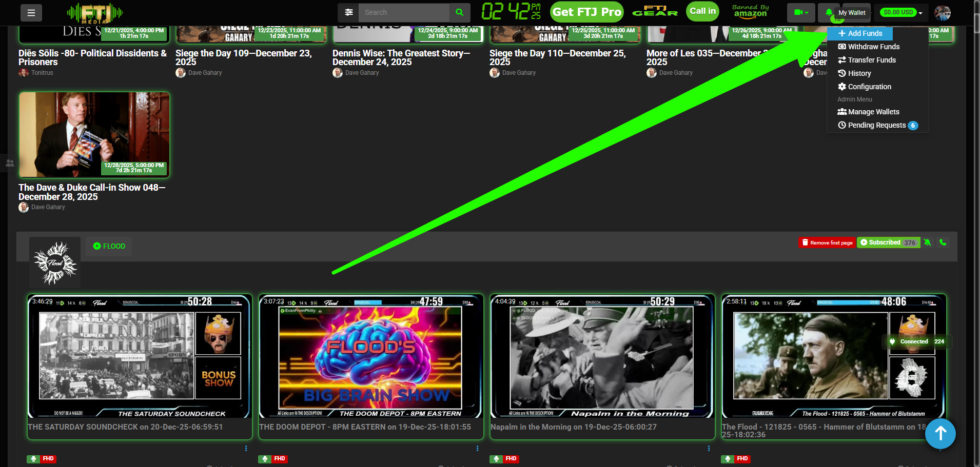Image resolution: width=980 pixels, height=467 pixels.
Task: Click the search filter sliders icon
Action: coord(349,12)
